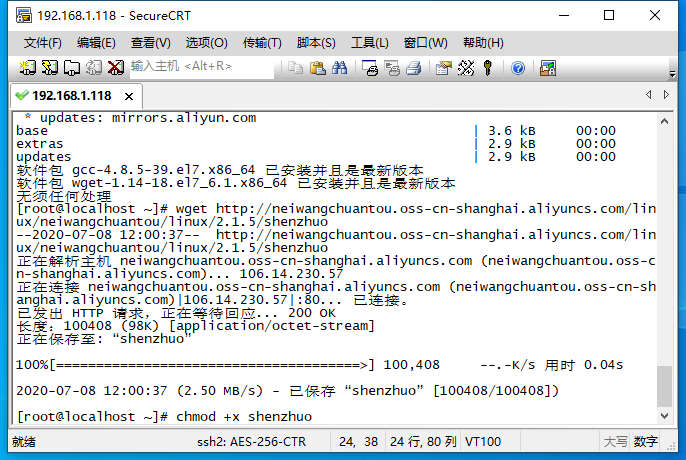Open the 窗口(W) menu
Image resolution: width=686 pixels, height=460 pixels.
(x=425, y=43)
